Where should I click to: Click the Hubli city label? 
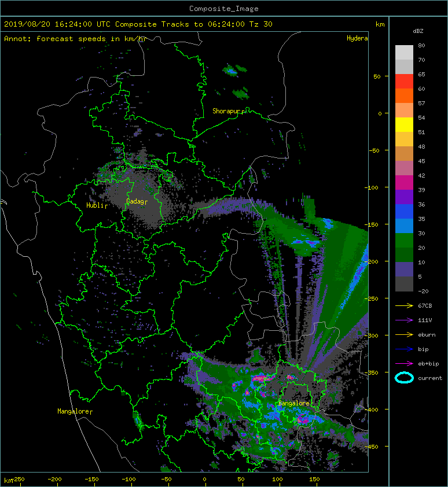pos(95,205)
